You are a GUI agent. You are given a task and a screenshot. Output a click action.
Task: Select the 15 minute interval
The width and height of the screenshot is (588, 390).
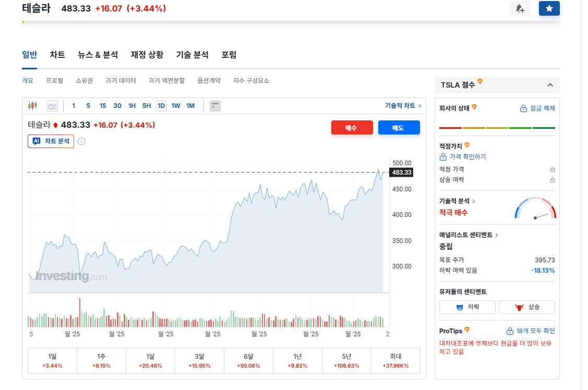pyautogui.click(x=103, y=106)
